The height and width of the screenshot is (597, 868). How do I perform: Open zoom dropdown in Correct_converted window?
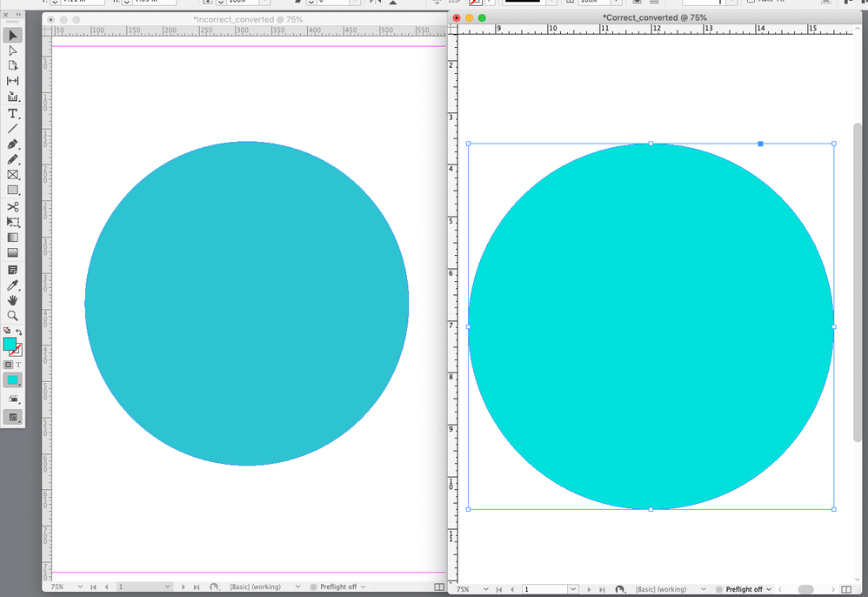[485, 589]
